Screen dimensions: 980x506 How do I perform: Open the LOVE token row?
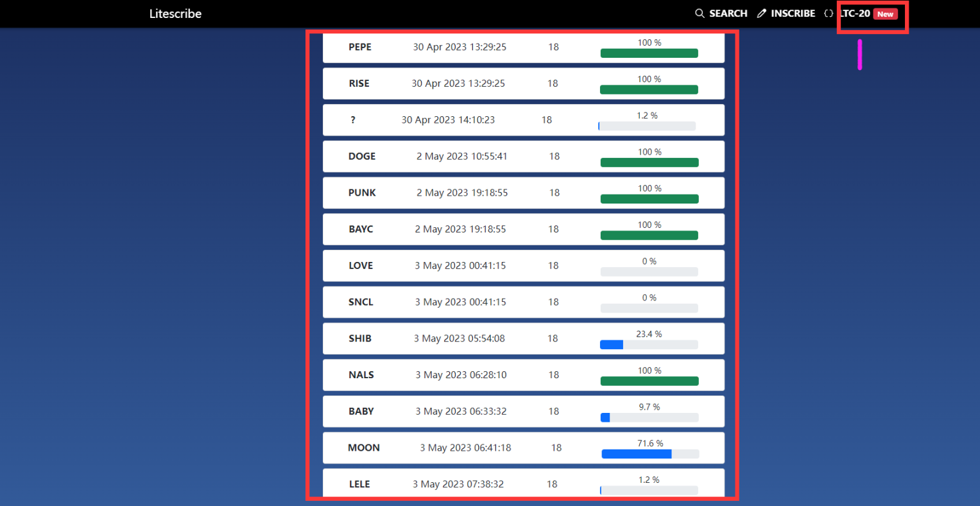[x=361, y=265]
